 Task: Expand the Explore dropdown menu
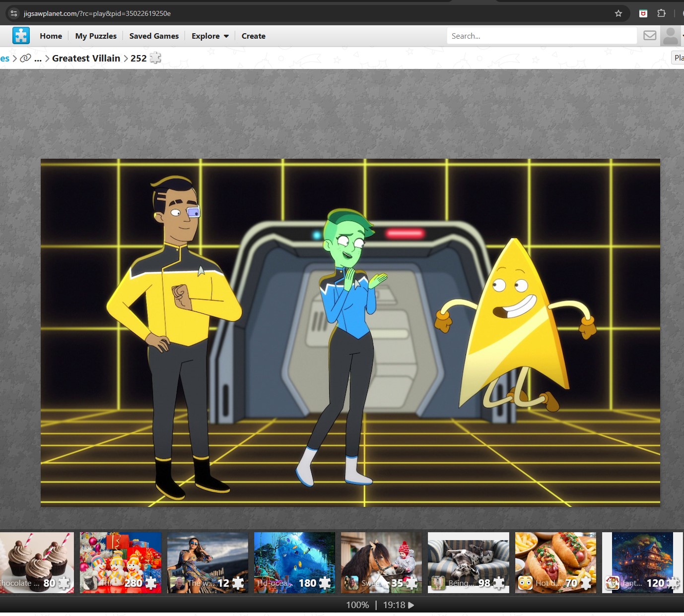(210, 36)
